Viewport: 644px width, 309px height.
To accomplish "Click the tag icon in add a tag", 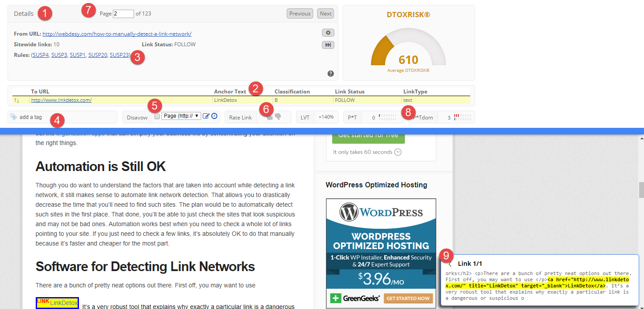I will [14, 117].
